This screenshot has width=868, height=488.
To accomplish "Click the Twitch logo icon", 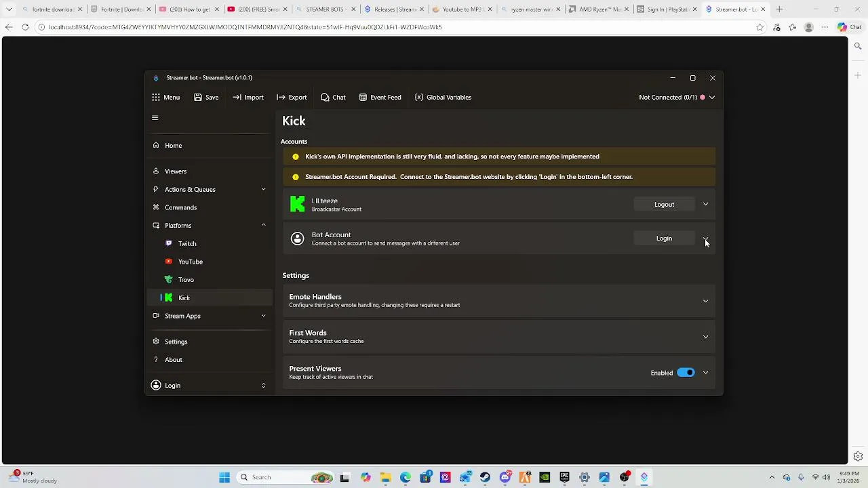I will pyautogui.click(x=169, y=244).
